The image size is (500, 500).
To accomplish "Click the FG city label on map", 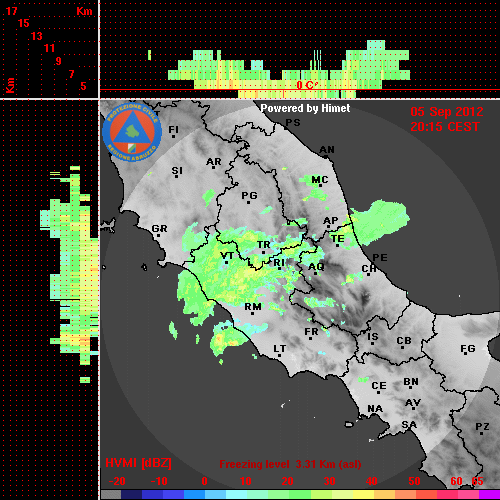I will [x=468, y=349].
